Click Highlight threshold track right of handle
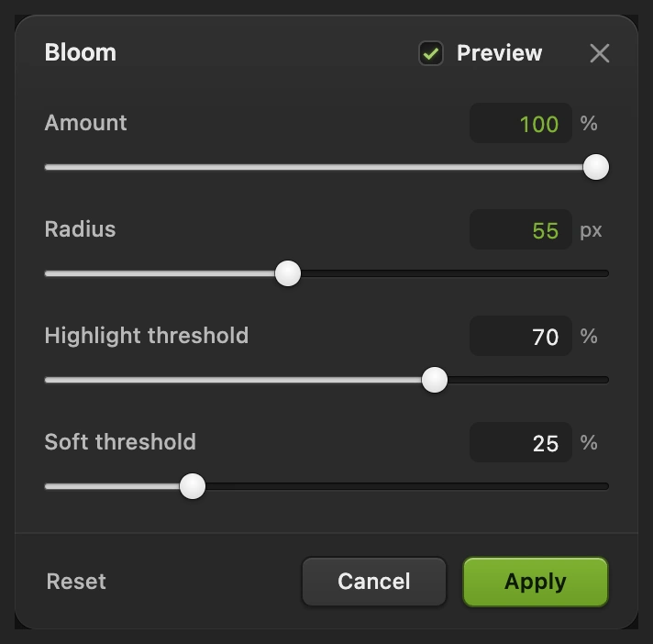Image resolution: width=653 pixels, height=644 pixels. (x=528, y=380)
